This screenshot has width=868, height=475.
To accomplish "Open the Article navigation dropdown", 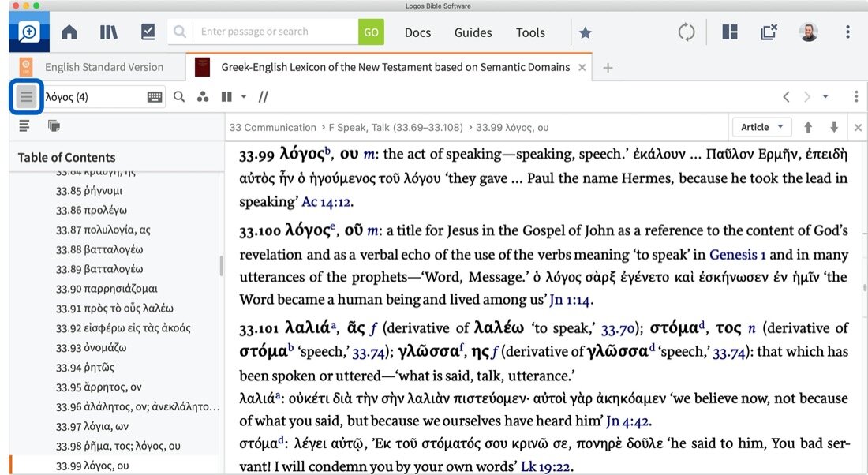I will click(761, 127).
